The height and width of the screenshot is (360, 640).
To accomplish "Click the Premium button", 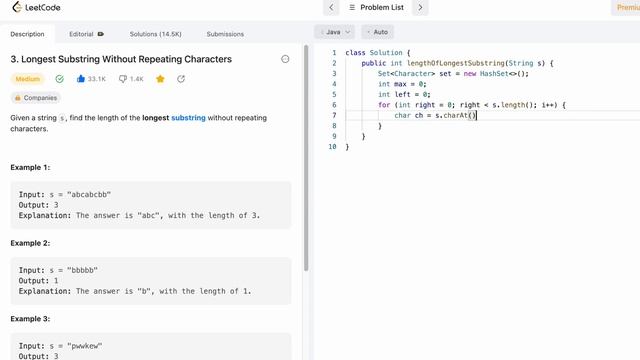I will point(627,7).
